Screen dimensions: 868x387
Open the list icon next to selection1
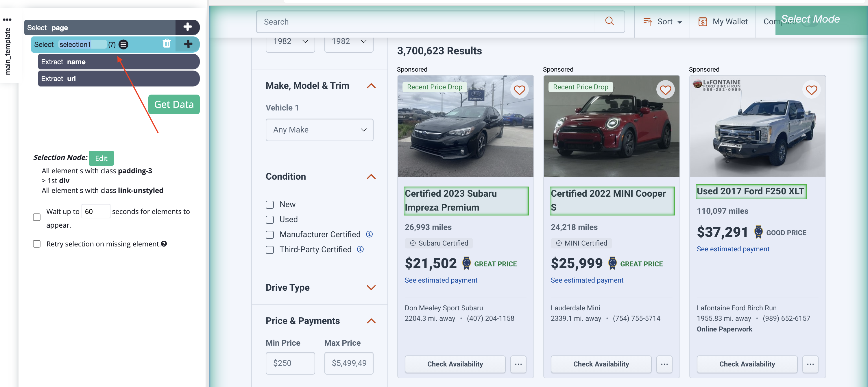click(123, 45)
